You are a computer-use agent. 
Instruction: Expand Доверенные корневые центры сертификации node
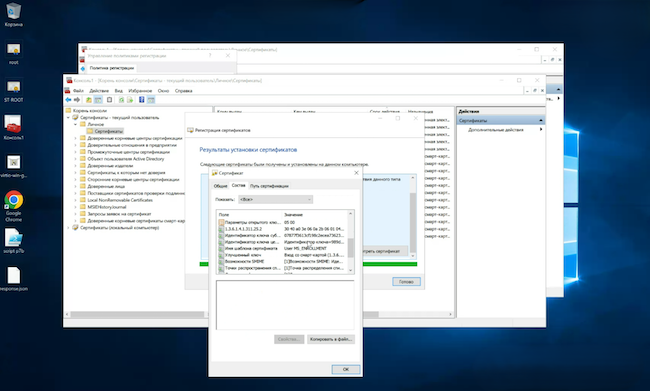click(75, 138)
